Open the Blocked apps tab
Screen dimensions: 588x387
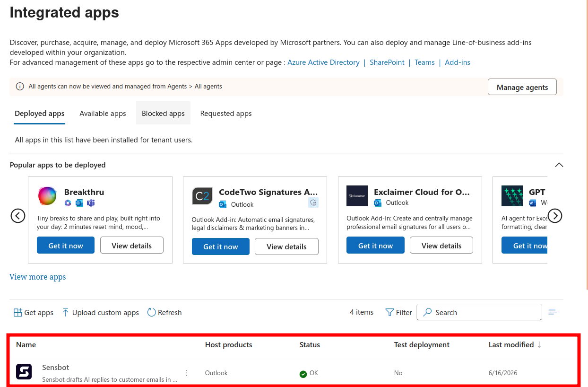tap(164, 113)
